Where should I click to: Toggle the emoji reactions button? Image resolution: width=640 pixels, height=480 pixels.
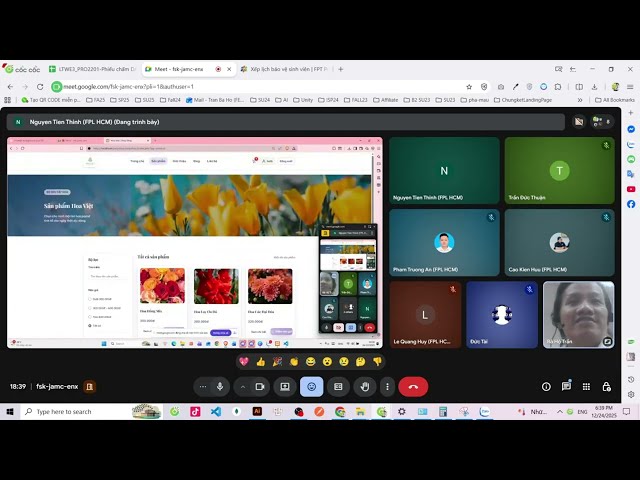pos(311,387)
